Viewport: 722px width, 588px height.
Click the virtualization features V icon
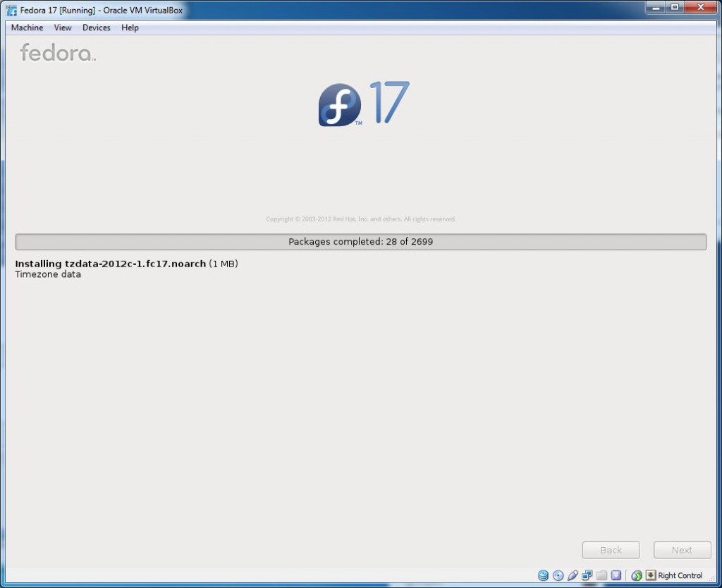[x=616, y=575]
